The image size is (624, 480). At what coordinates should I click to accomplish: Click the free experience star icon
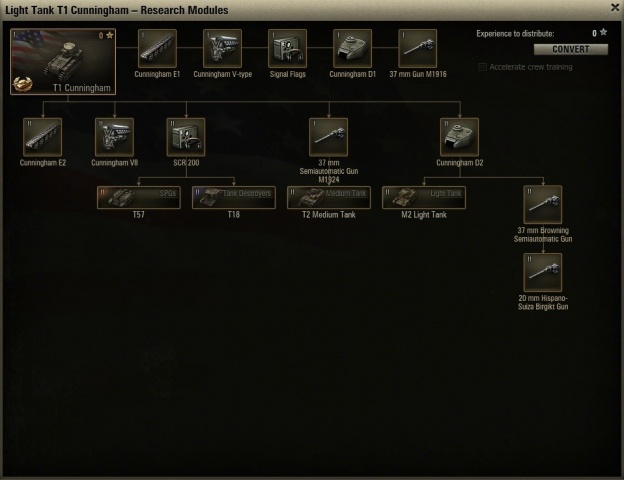click(603, 32)
